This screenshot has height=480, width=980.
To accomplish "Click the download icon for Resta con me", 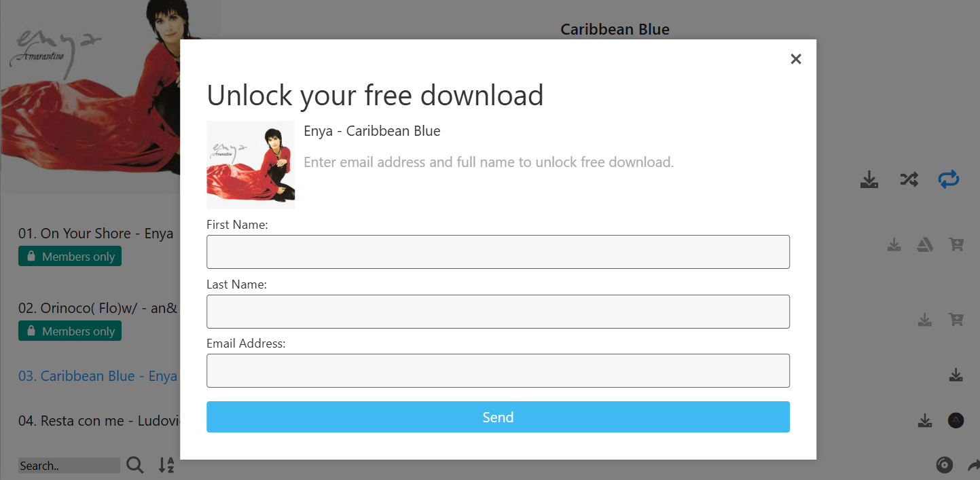I will (924, 421).
